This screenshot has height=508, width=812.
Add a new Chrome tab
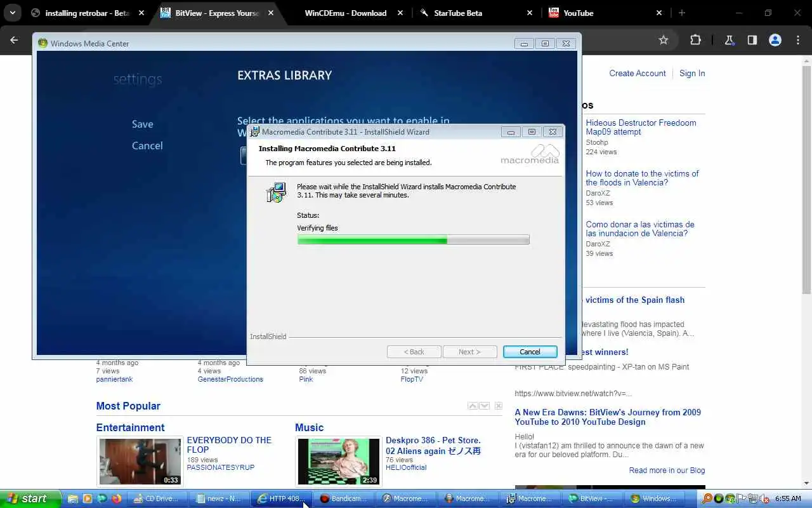[682, 13]
